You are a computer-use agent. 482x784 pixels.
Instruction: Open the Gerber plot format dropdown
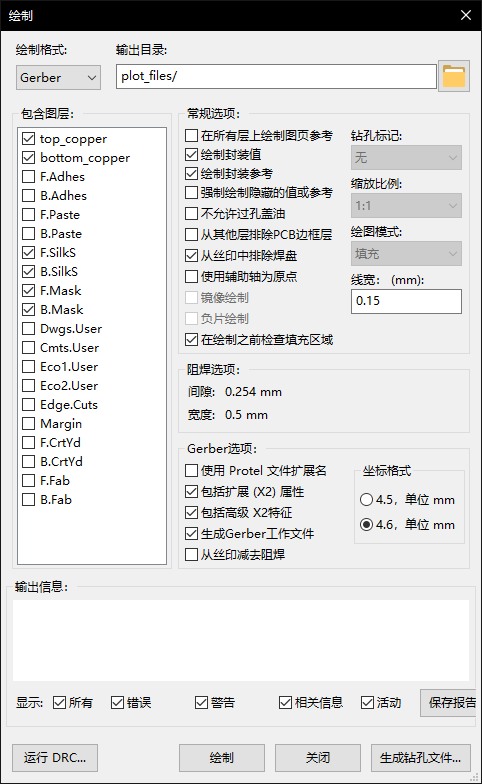click(x=58, y=78)
